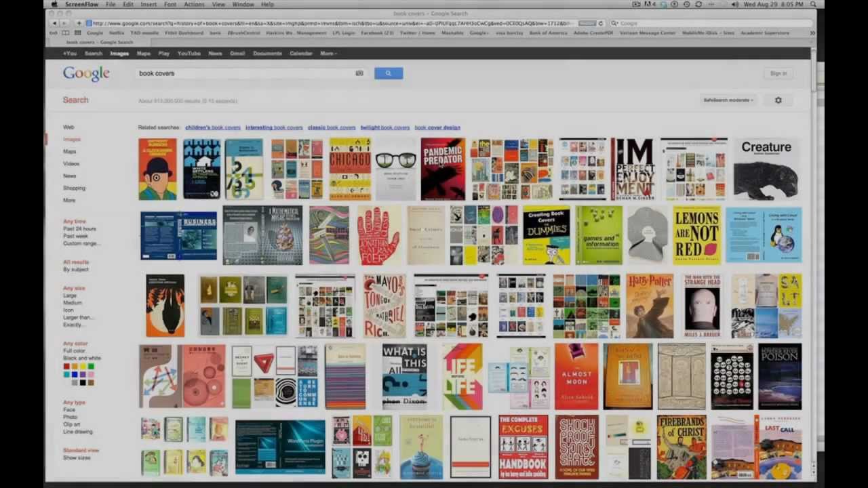This screenshot has width=868, height=488.
Task: Click the Sign in button
Action: coord(778,73)
